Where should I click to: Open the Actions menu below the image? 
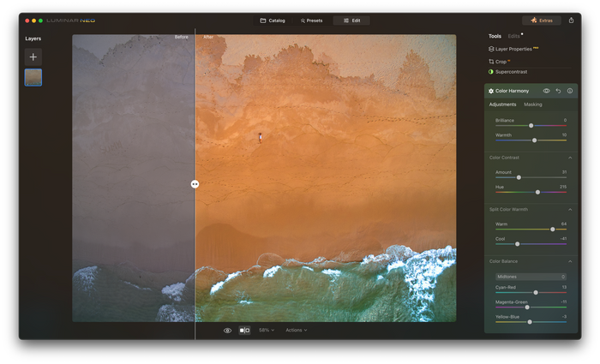click(296, 330)
